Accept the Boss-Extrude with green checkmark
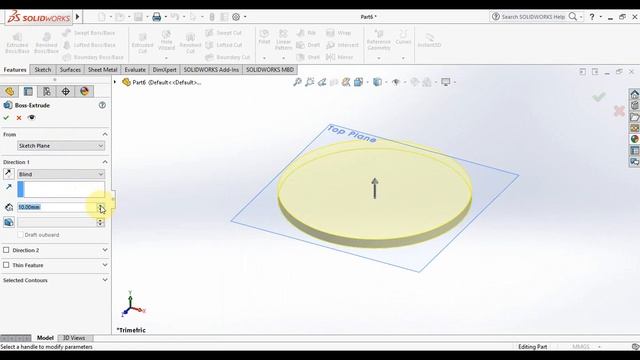 pos(6,118)
